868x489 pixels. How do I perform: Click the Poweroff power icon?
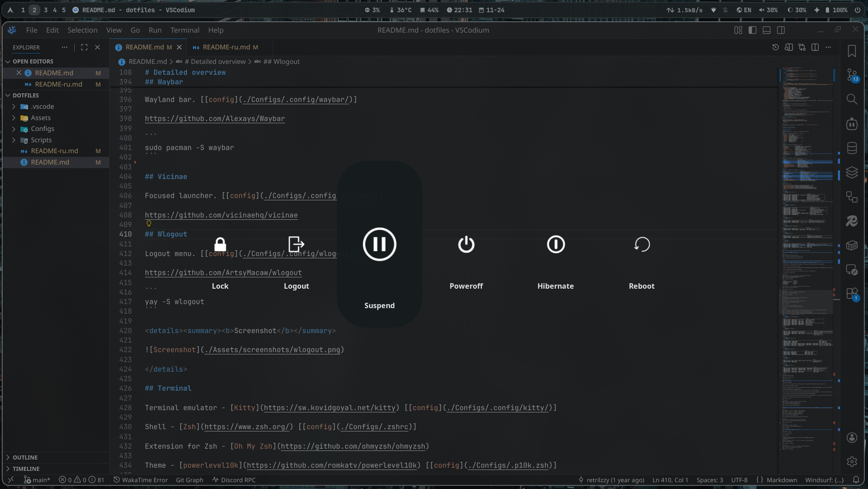pyautogui.click(x=466, y=244)
